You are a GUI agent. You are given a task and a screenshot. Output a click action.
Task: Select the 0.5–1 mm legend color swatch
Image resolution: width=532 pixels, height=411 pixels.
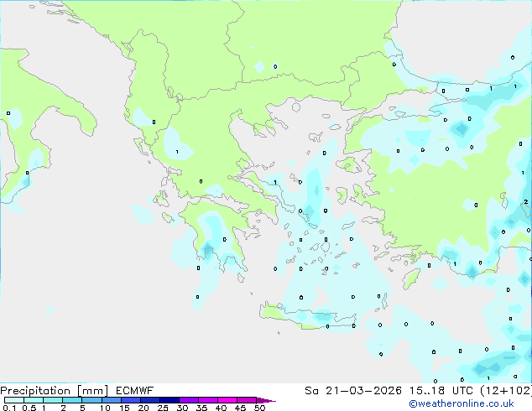pyautogui.click(x=34, y=400)
